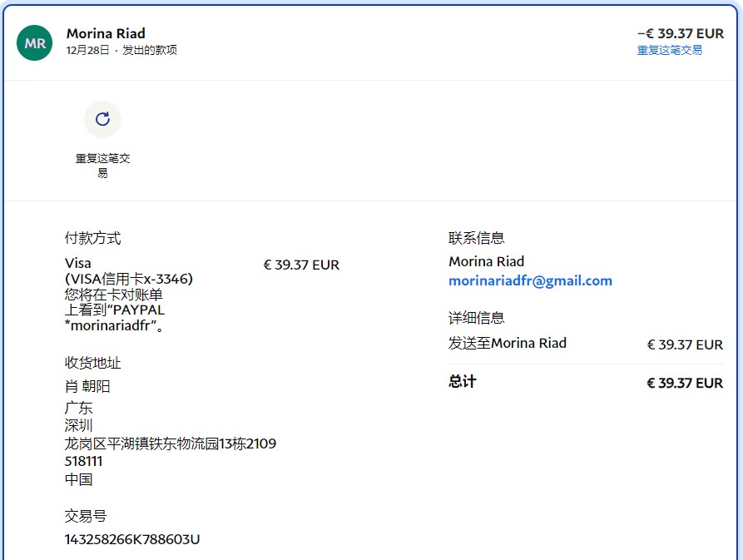This screenshot has height=560, width=743.
Task: Click the −€ 39.37 EUR header amount
Action: pos(680,33)
